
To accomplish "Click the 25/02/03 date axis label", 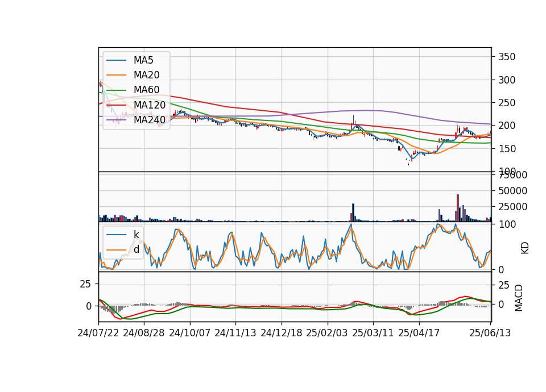I will click(x=327, y=333).
